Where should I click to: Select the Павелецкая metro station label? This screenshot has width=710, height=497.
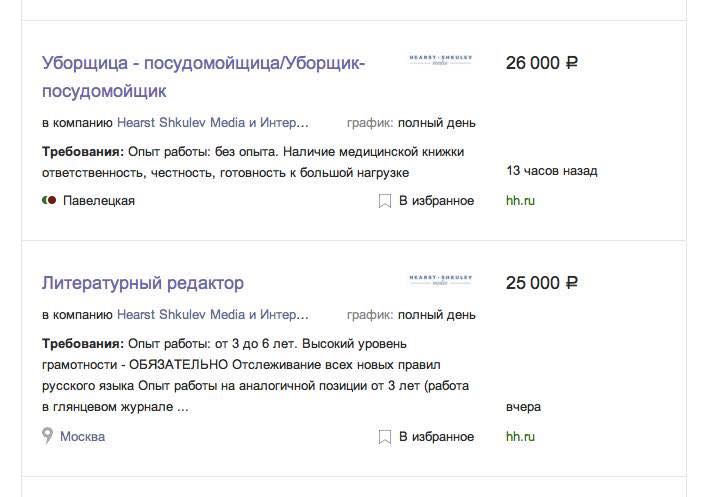[99, 201]
